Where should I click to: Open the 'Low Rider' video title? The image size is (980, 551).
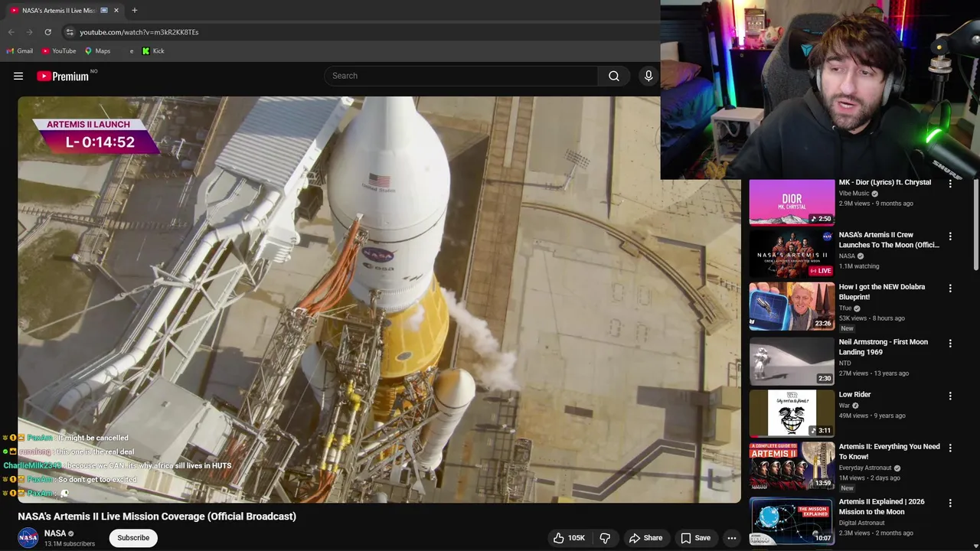(854, 395)
